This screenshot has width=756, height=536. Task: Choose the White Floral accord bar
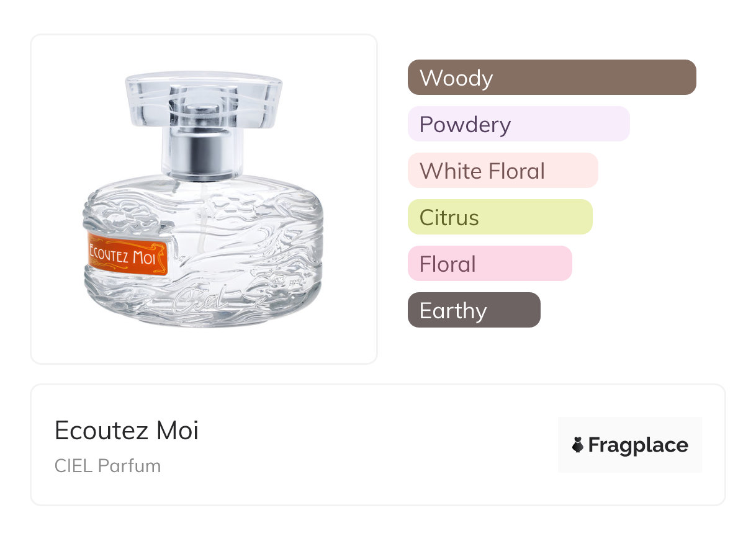pos(502,171)
